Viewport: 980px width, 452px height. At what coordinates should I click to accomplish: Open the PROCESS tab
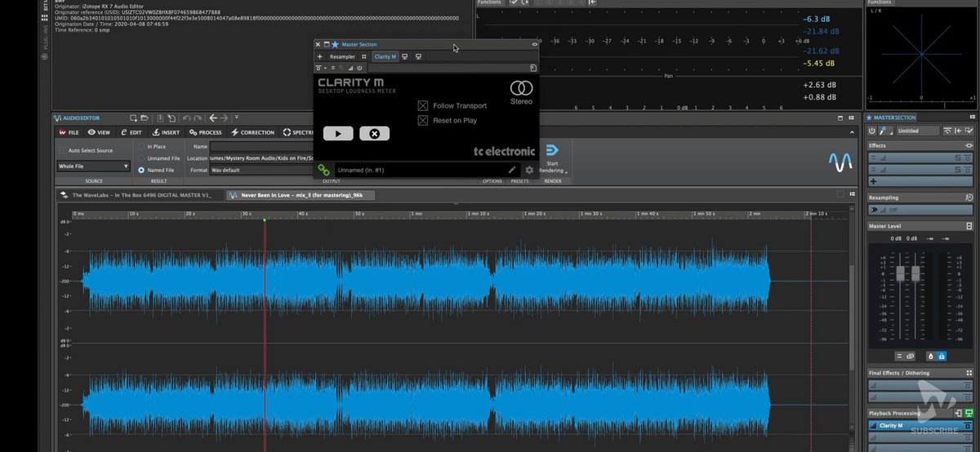206,131
